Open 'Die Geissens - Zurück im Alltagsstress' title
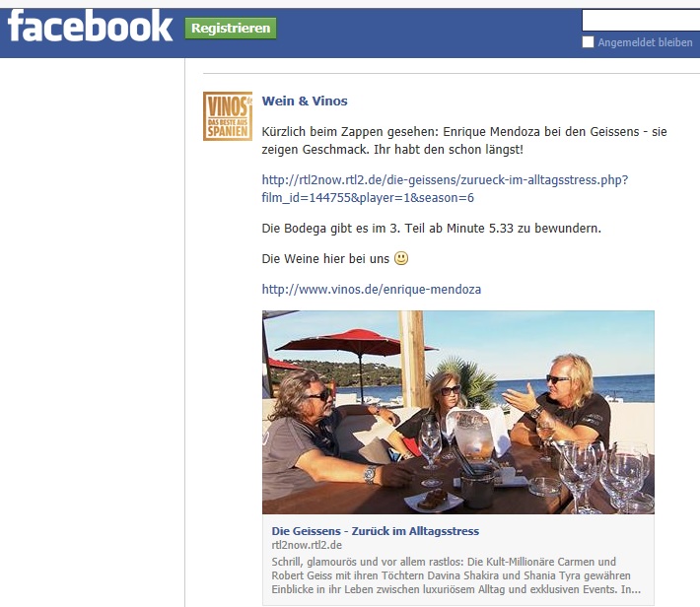The width and height of the screenshot is (700, 607). [375, 531]
